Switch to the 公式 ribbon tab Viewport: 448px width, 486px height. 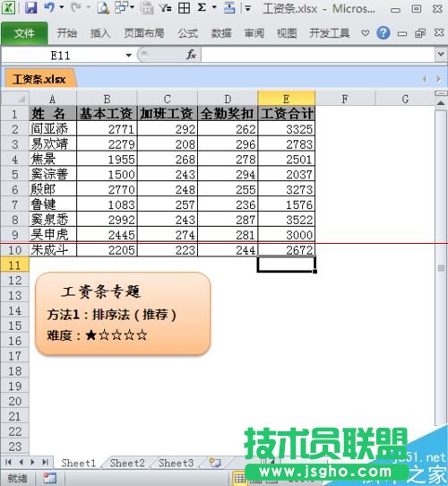(188, 33)
